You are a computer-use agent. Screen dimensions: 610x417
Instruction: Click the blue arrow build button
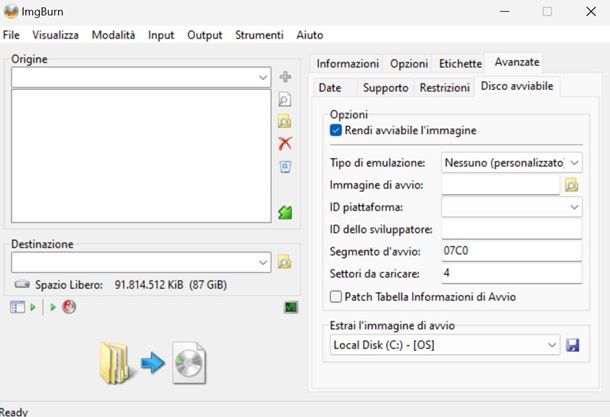point(152,363)
